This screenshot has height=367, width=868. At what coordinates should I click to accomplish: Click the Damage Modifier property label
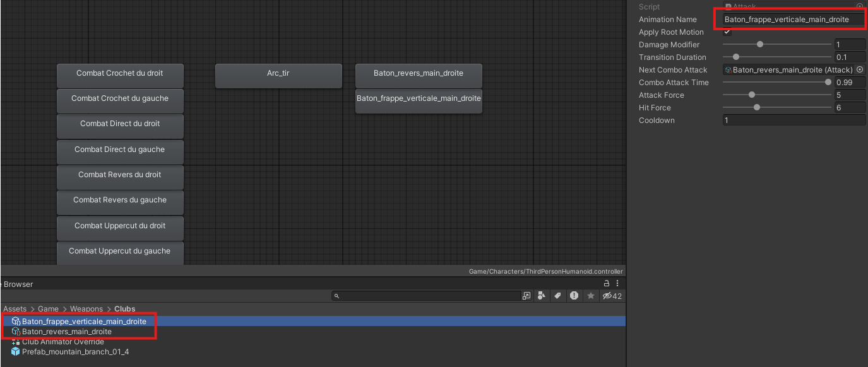pyautogui.click(x=669, y=45)
